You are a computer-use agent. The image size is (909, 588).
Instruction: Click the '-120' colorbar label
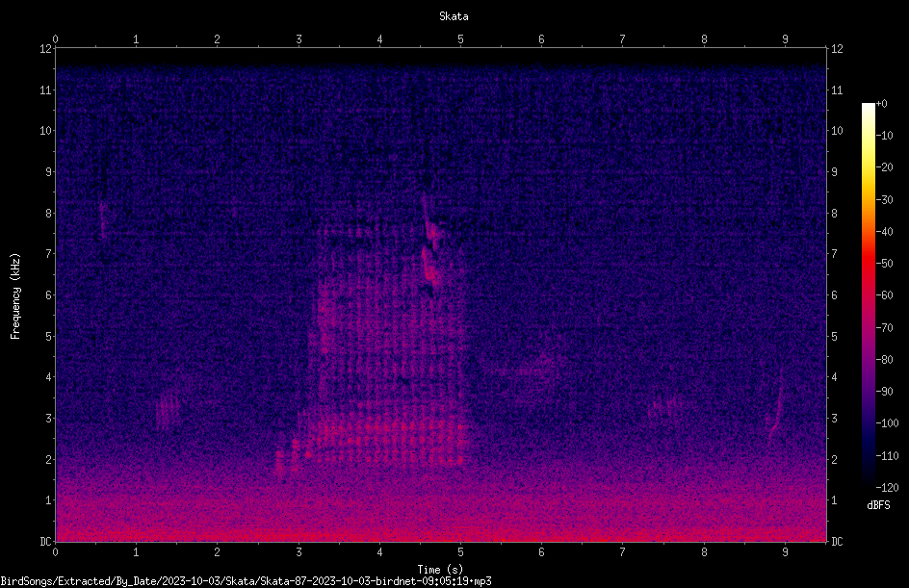click(887, 487)
